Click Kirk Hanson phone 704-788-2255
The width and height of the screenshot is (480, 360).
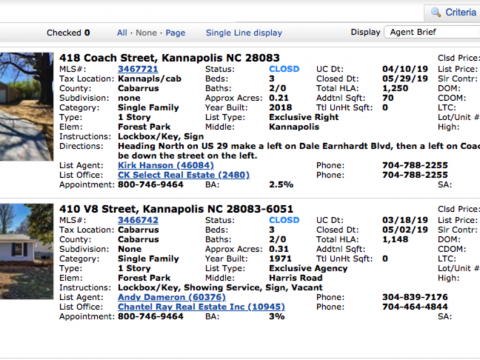tap(415, 165)
